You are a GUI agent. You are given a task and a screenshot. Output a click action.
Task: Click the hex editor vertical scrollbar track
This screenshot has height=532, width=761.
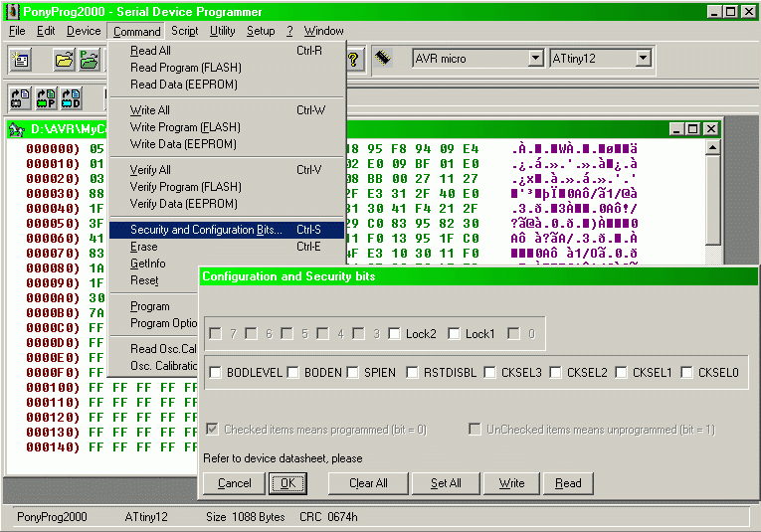pyautogui.click(x=712, y=254)
